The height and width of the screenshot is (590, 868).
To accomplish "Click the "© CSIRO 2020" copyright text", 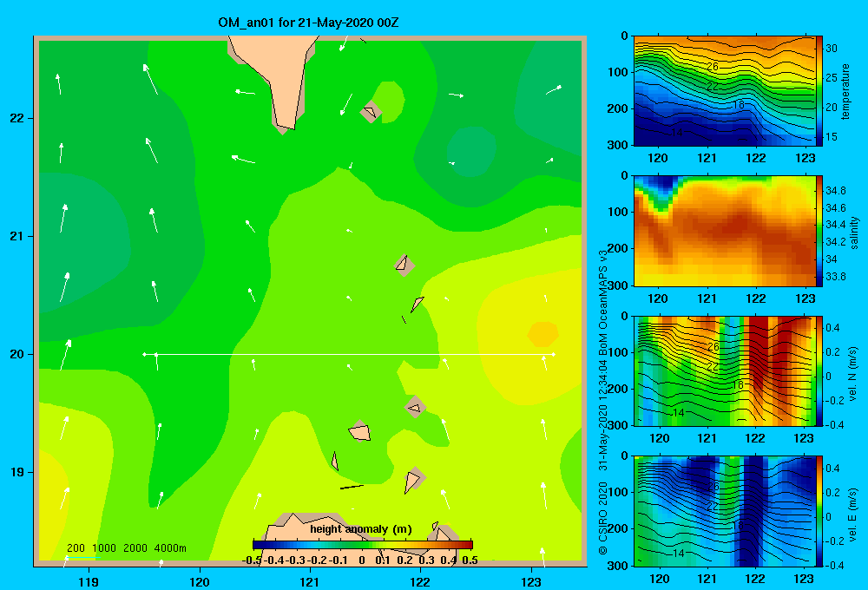I will [x=603, y=518].
